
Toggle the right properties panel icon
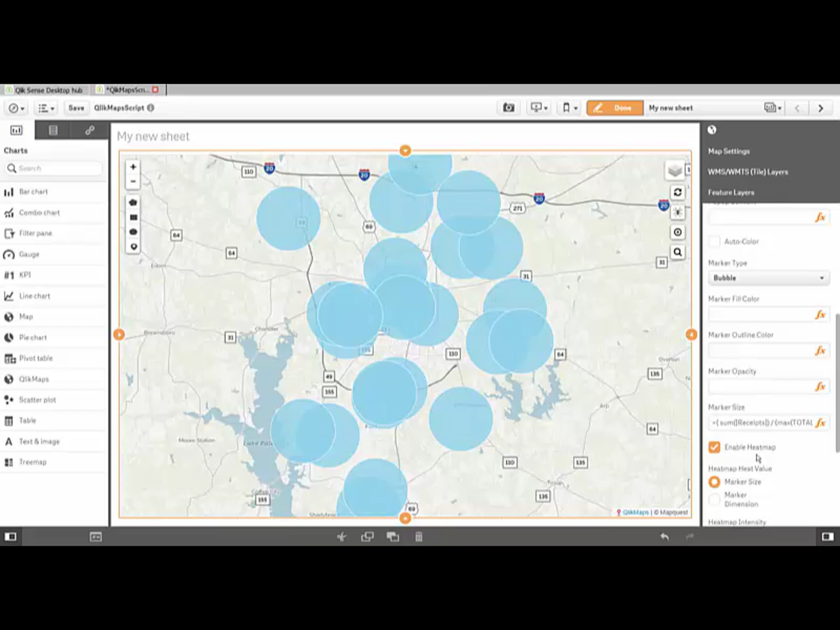(827, 537)
